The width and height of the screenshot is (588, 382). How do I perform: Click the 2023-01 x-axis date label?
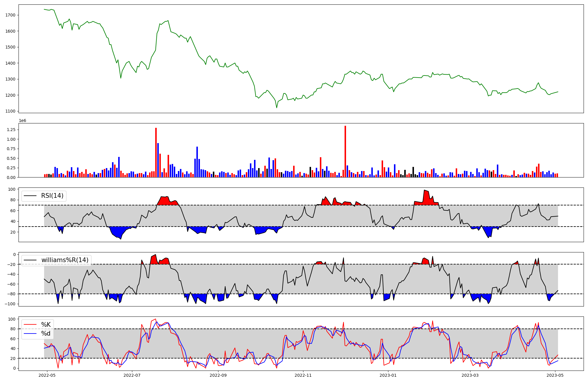tap(388, 375)
